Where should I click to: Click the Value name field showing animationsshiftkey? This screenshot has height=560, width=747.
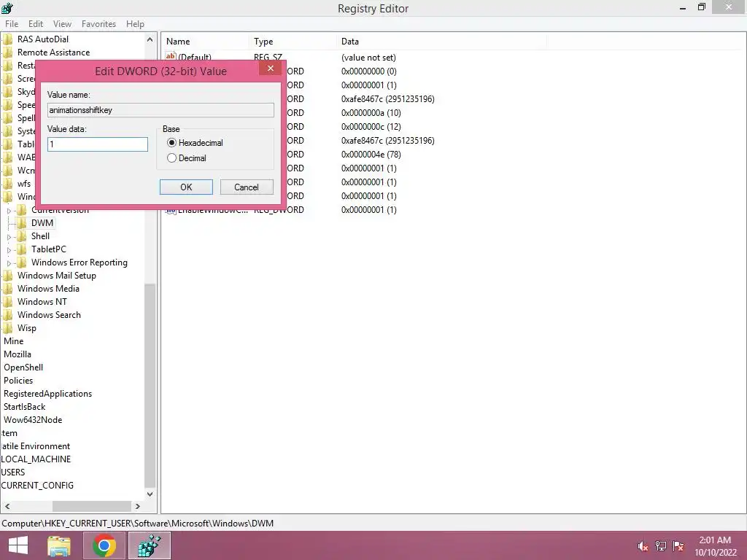(x=160, y=110)
